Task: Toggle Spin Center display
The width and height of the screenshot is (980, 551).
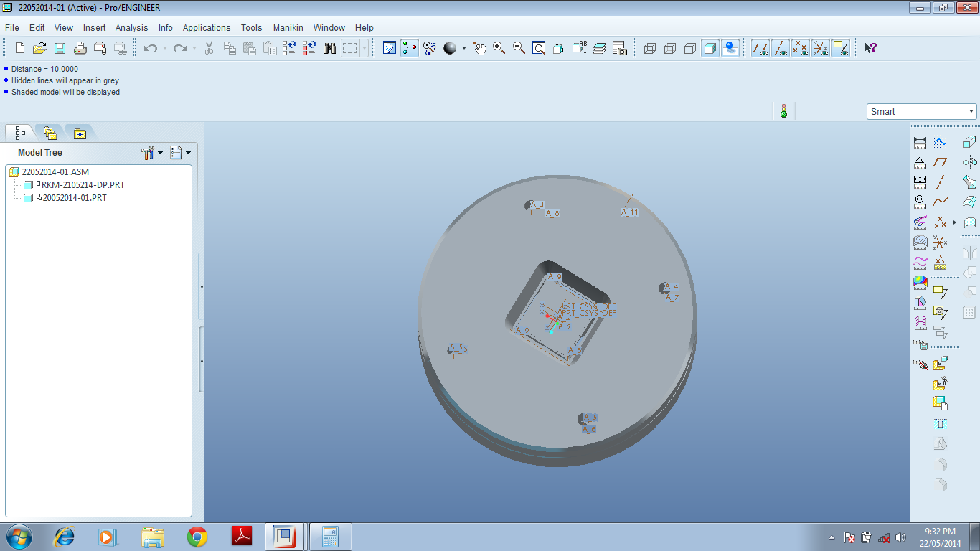Action: tap(410, 48)
